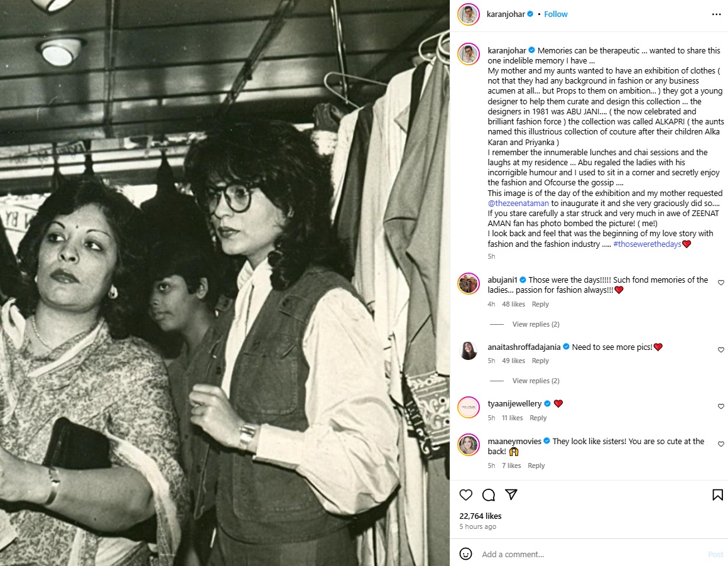
Task: Like abujani1's comment
Action: 720,282
